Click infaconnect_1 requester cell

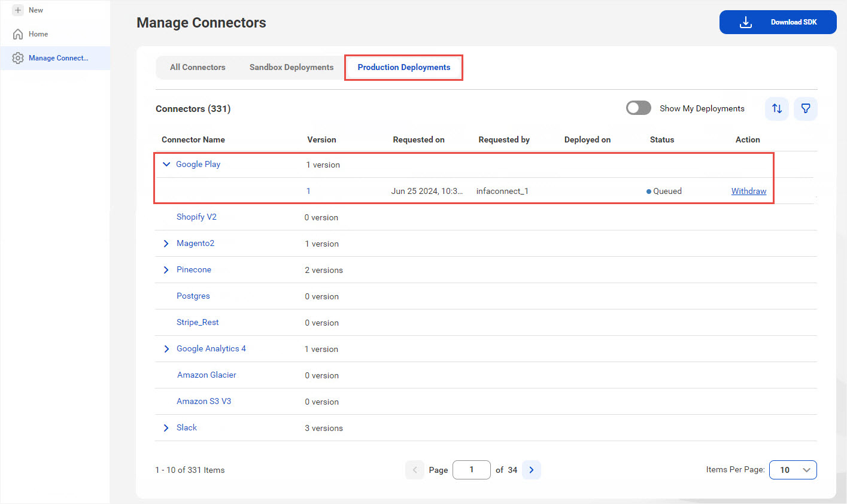[x=502, y=191]
